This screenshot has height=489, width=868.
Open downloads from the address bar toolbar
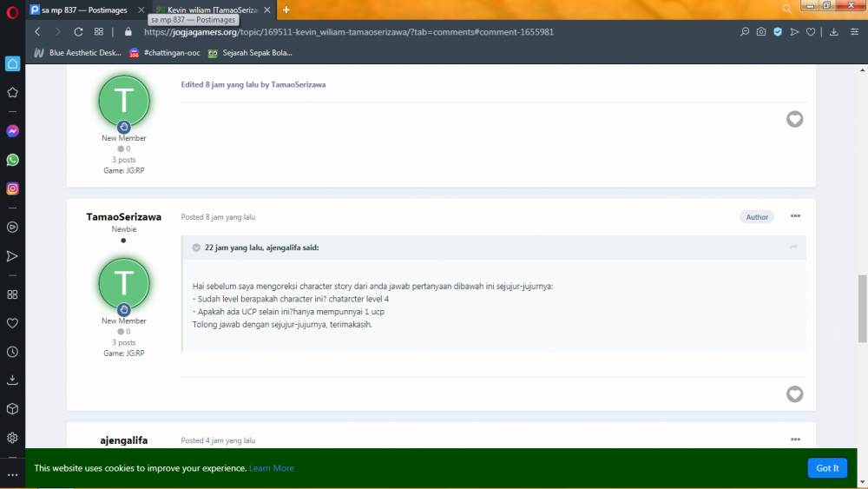coord(833,32)
